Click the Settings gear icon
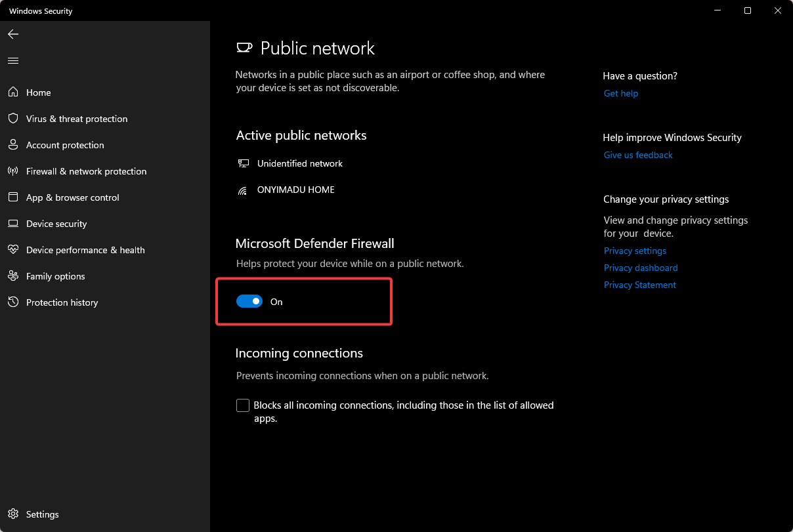This screenshot has width=793, height=532. click(x=13, y=514)
